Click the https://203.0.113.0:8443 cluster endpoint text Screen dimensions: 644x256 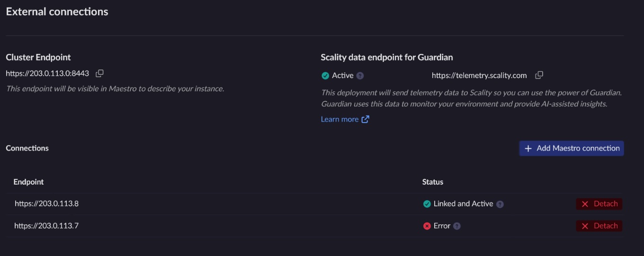coord(47,73)
